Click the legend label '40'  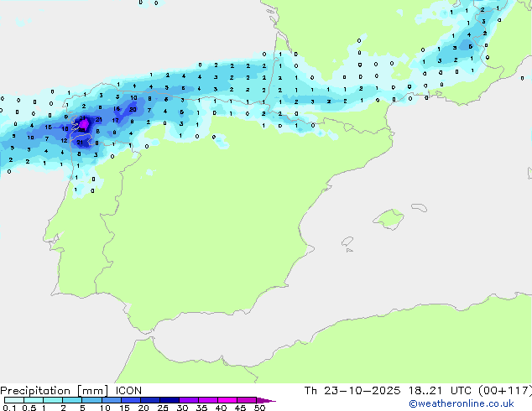[221, 408]
